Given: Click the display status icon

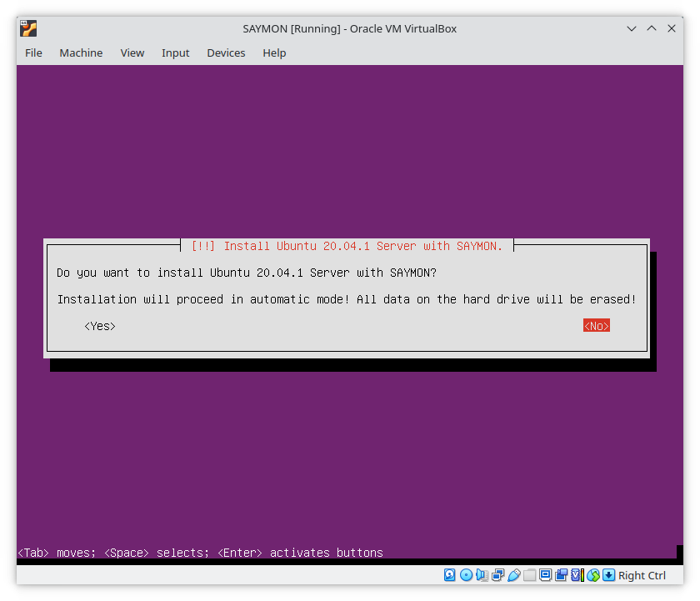Looking at the screenshot, I should point(545,575).
